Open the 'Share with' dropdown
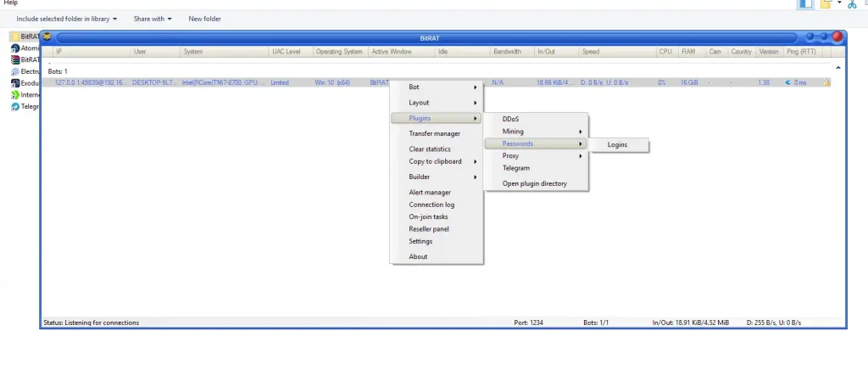 click(152, 19)
